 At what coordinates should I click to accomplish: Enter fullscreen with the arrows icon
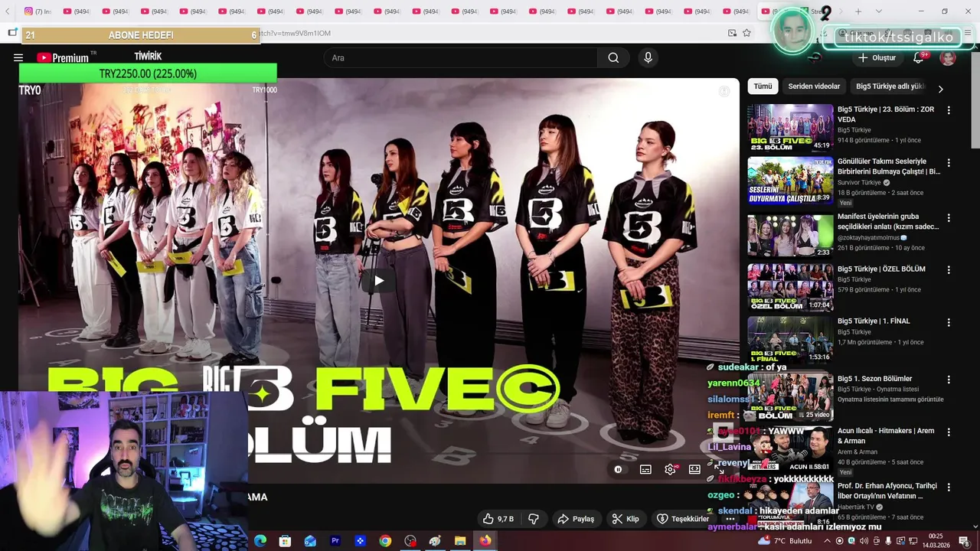719,469
